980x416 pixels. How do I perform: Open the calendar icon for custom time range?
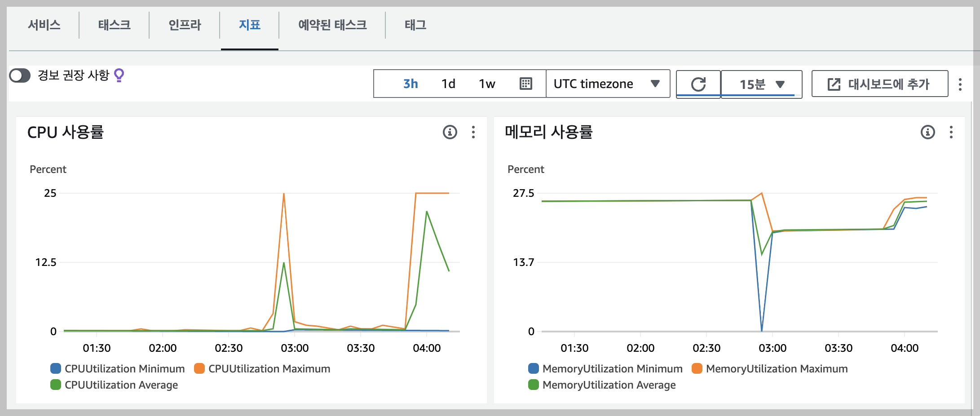[x=525, y=84]
